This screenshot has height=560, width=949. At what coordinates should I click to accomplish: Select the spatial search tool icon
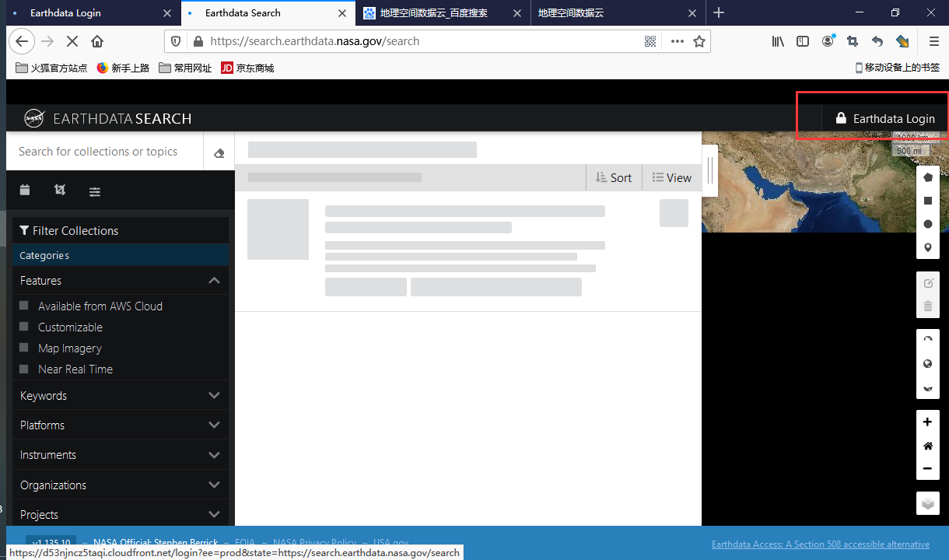pyautogui.click(x=59, y=190)
